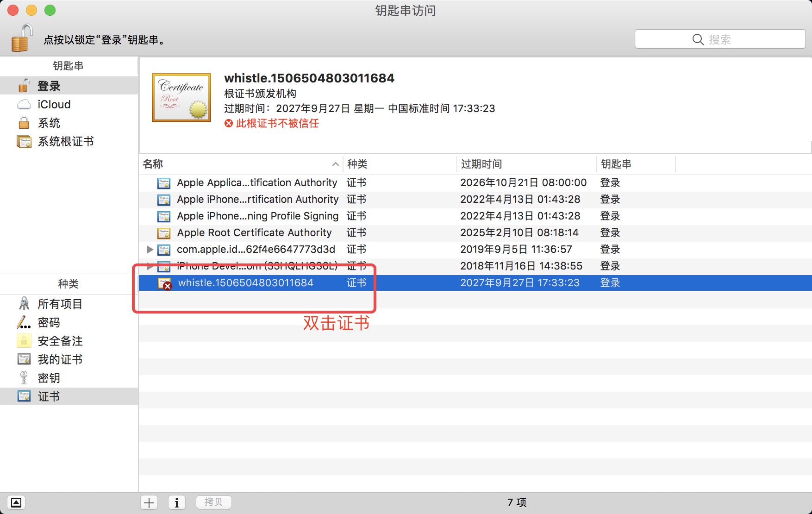Click Apple iPhone...rtification Authority certificate icon
Image resolution: width=812 pixels, height=514 pixels.
click(x=164, y=200)
